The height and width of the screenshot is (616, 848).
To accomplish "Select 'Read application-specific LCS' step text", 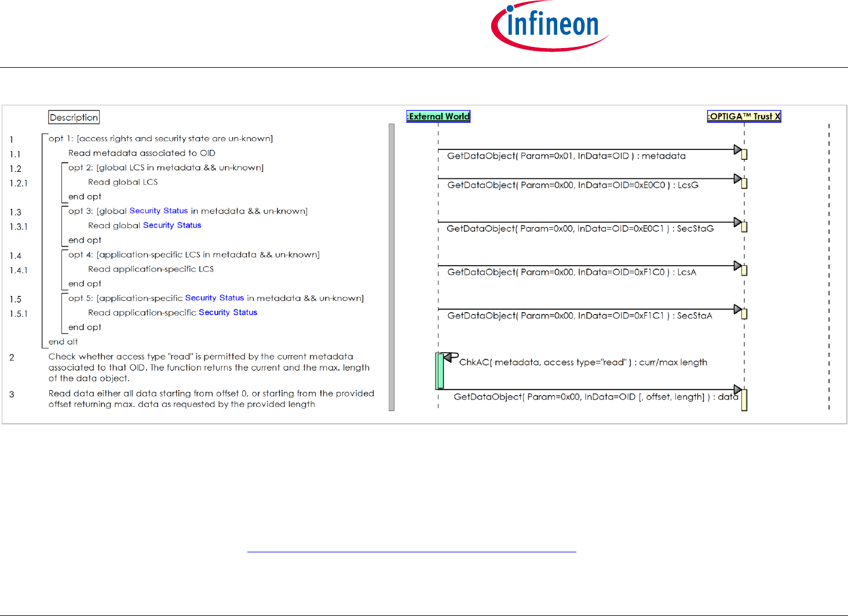I will pyautogui.click(x=151, y=269).
